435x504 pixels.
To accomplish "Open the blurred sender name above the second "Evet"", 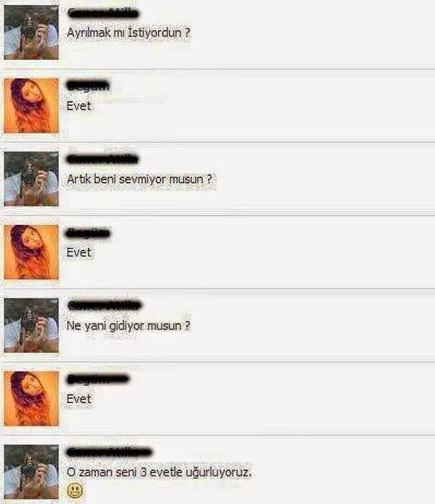I will tap(89, 233).
